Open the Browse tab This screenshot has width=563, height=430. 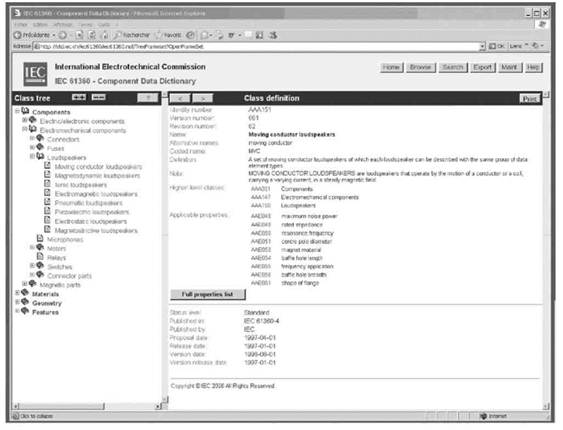pyautogui.click(x=420, y=67)
